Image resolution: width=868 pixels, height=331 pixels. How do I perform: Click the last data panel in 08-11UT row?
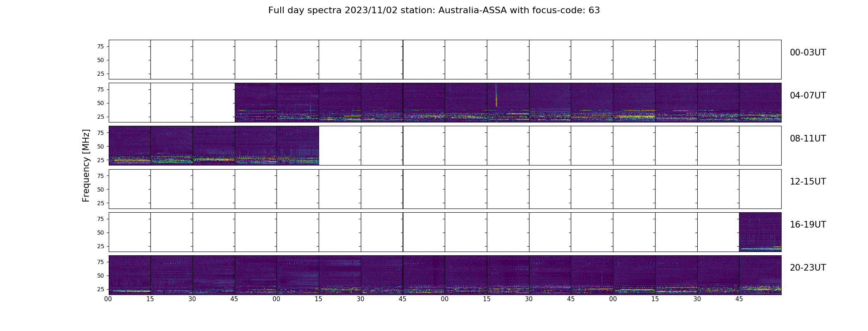[x=298, y=146]
